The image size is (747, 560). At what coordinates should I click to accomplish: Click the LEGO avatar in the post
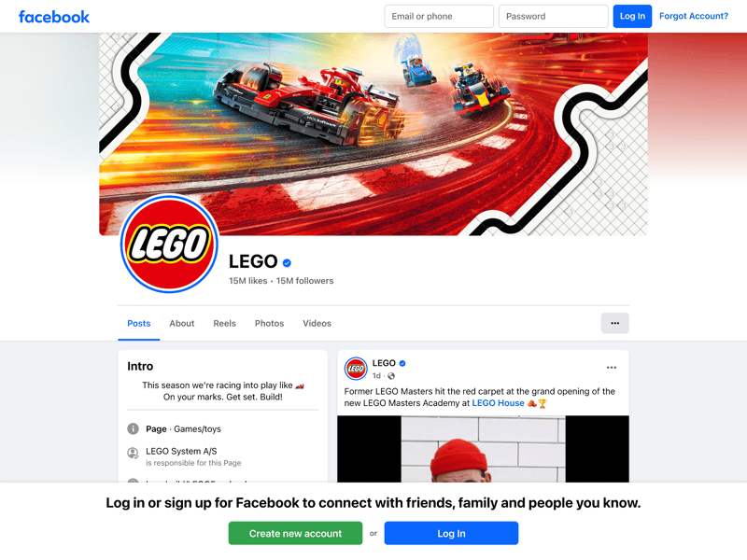(x=356, y=369)
